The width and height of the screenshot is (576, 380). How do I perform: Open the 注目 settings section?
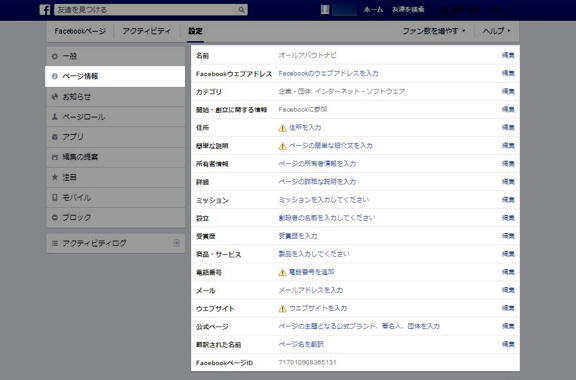(x=115, y=177)
